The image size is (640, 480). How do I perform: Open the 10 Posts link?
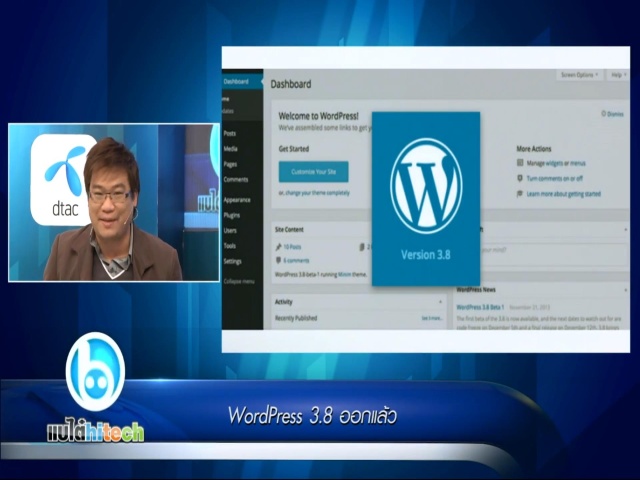292,247
